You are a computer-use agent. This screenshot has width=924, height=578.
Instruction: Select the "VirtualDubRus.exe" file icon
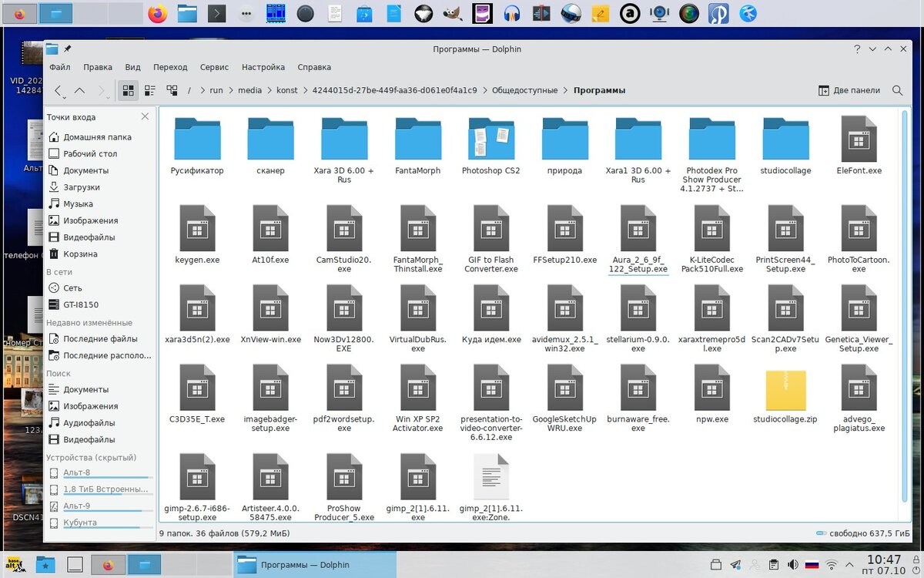[x=418, y=307]
